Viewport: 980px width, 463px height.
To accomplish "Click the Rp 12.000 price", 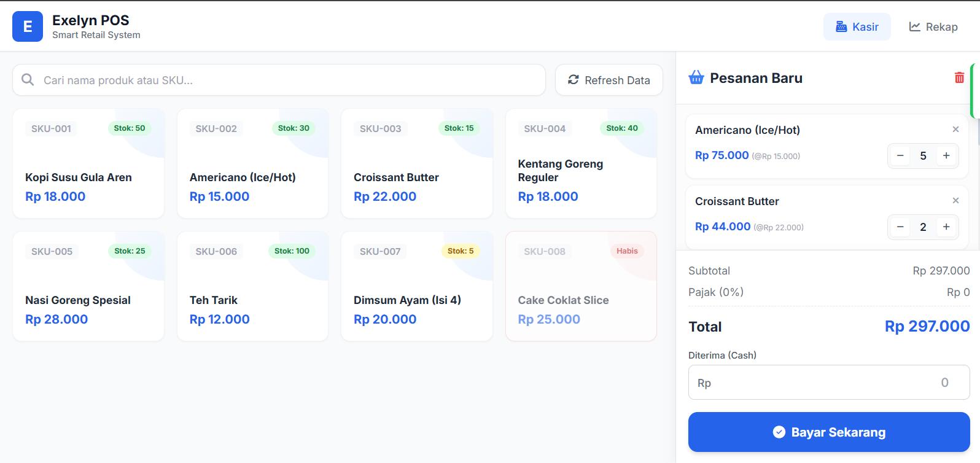I will [220, 319].
